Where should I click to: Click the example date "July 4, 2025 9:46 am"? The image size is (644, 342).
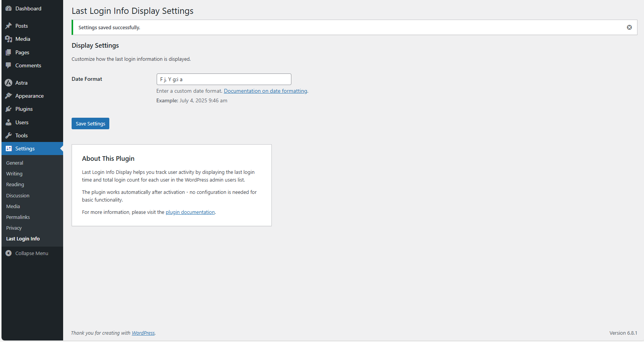click(203, 100)
